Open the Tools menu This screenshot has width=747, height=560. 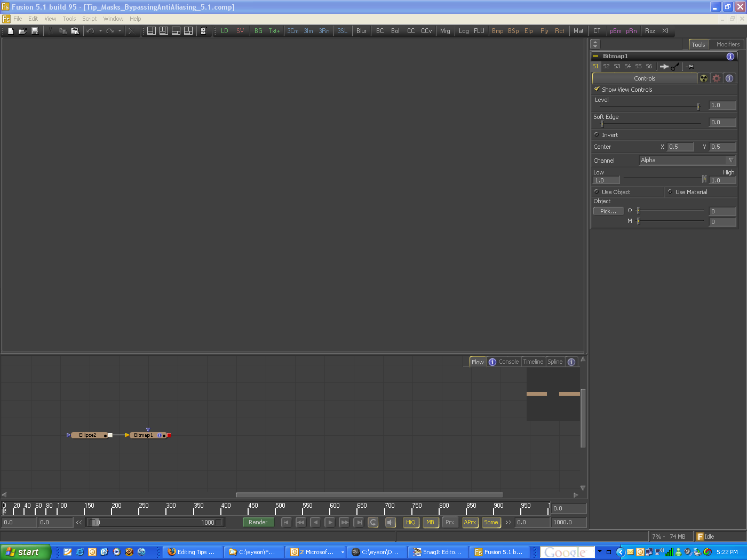click(x=69, y=19)
